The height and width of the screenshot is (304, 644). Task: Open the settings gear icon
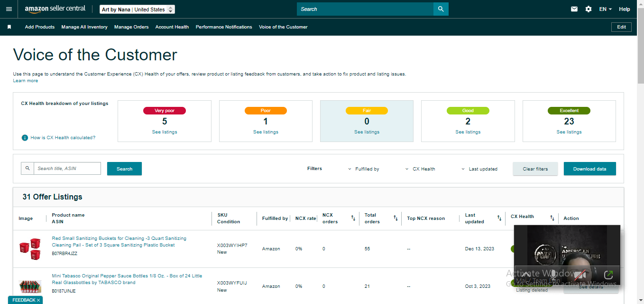coord(589,9)
